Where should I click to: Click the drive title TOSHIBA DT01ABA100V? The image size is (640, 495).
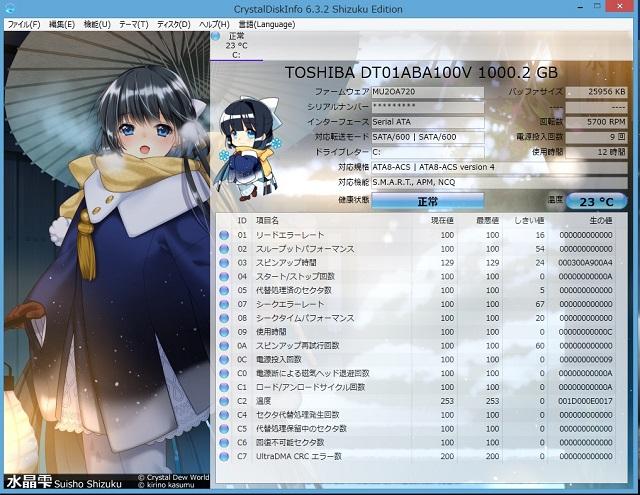click(421, 73)
